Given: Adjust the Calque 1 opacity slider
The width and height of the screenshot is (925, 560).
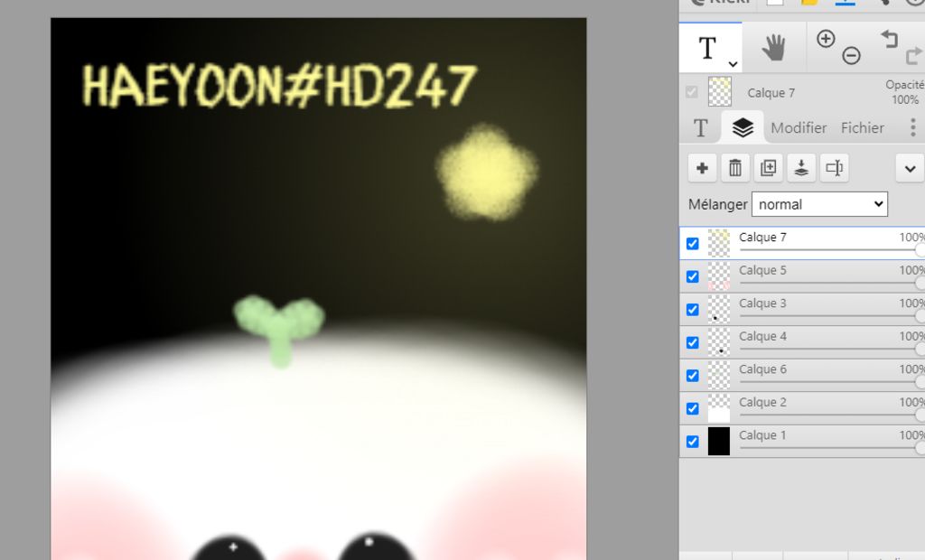Looking at the screenshot, I should (x=832, y=449).
